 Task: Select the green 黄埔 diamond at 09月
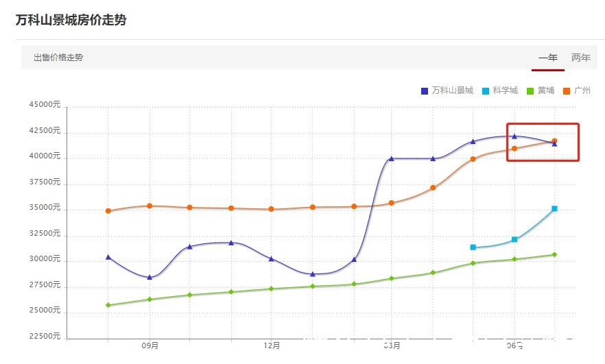pyautogui.click(x=150, y=299)
